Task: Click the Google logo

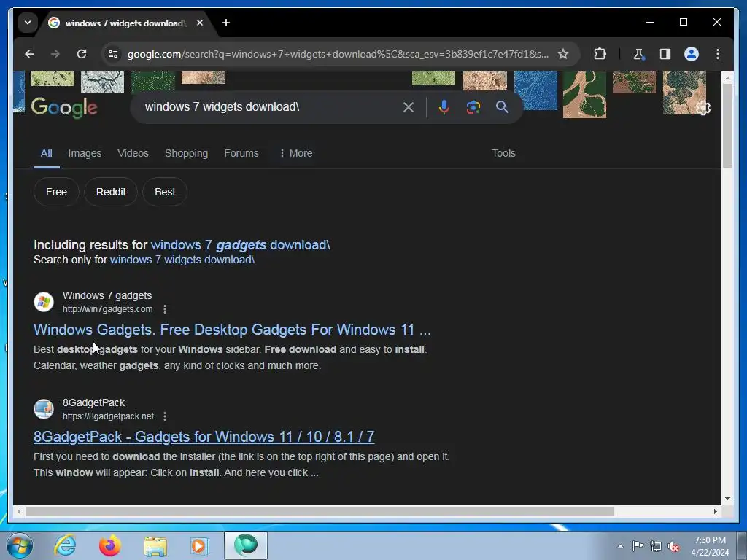Action: pos(64,108)
